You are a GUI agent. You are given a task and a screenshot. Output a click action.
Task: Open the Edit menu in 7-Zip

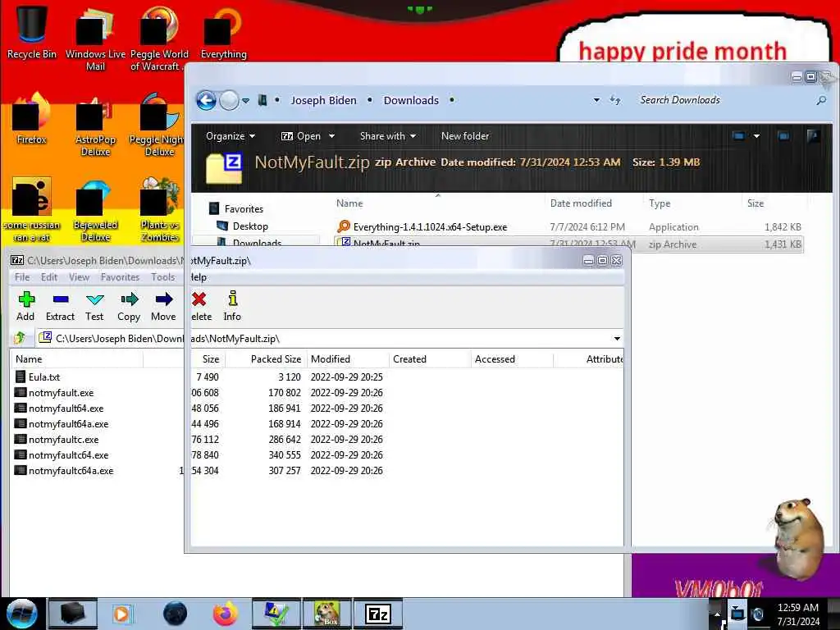tap(49, 277)
